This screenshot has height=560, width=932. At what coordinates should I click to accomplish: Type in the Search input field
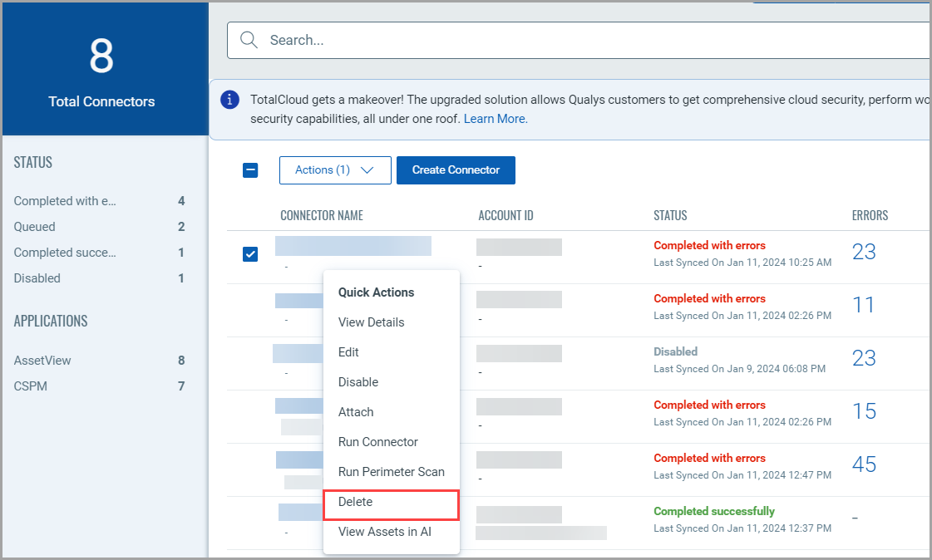coord(582,40)
